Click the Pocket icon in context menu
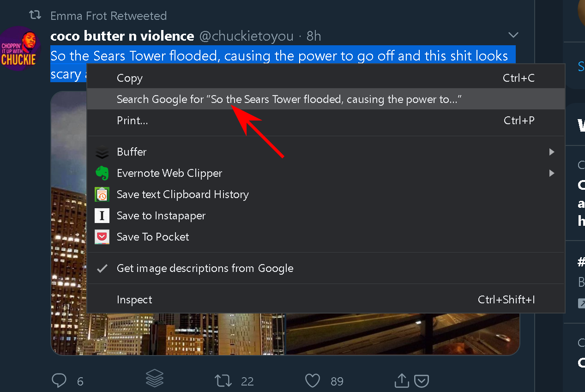The height and width of the screenshot is (392, 585). click(x=102, y=237)
